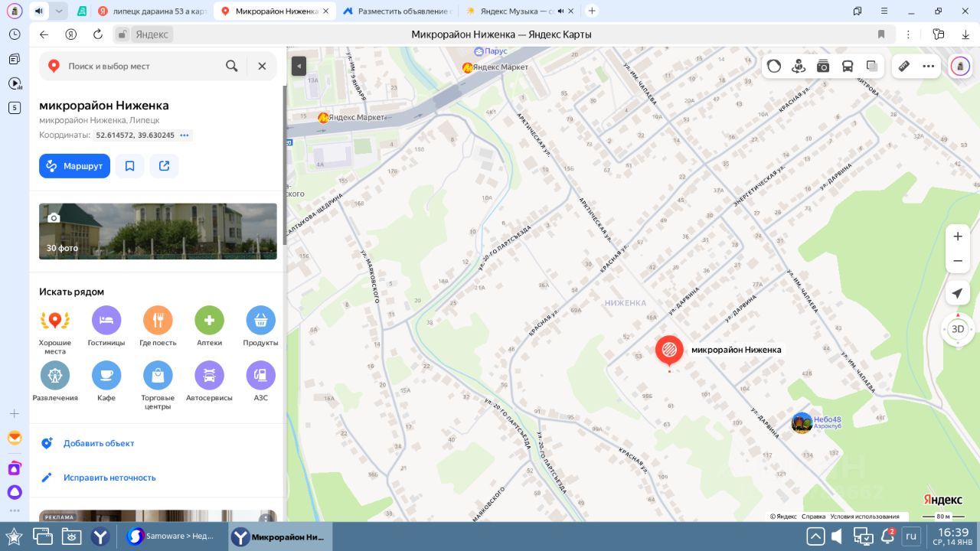Screen dimensions: 980x551
Task: Open the clock showing 16:39
Action: click(953, 536)
